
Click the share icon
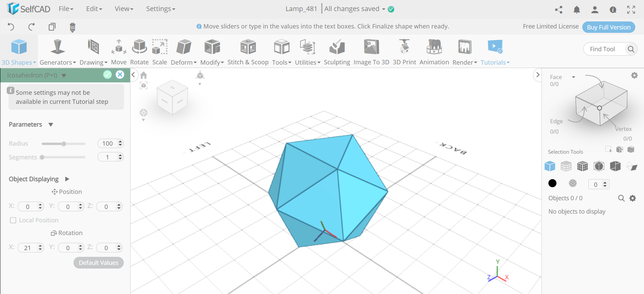[558, 10]
